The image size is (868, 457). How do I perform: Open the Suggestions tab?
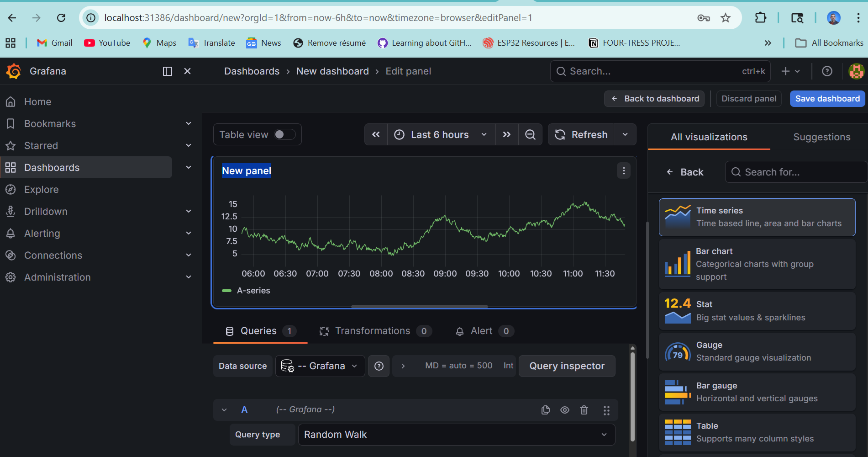click(x=821, y=137)
